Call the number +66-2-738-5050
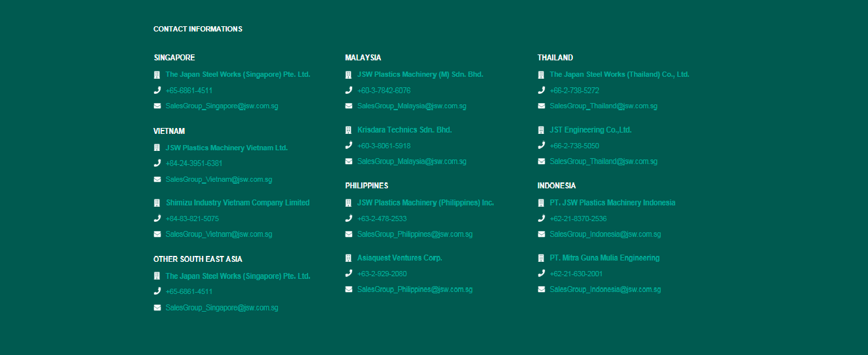The width and height of the screenshot is (868, 355). (x=574, y=146)
